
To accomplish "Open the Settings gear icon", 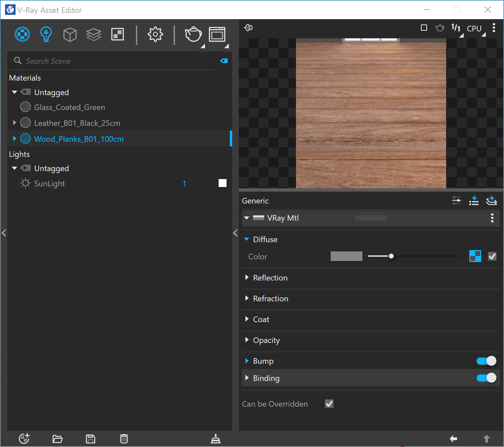I will (155, 34).
